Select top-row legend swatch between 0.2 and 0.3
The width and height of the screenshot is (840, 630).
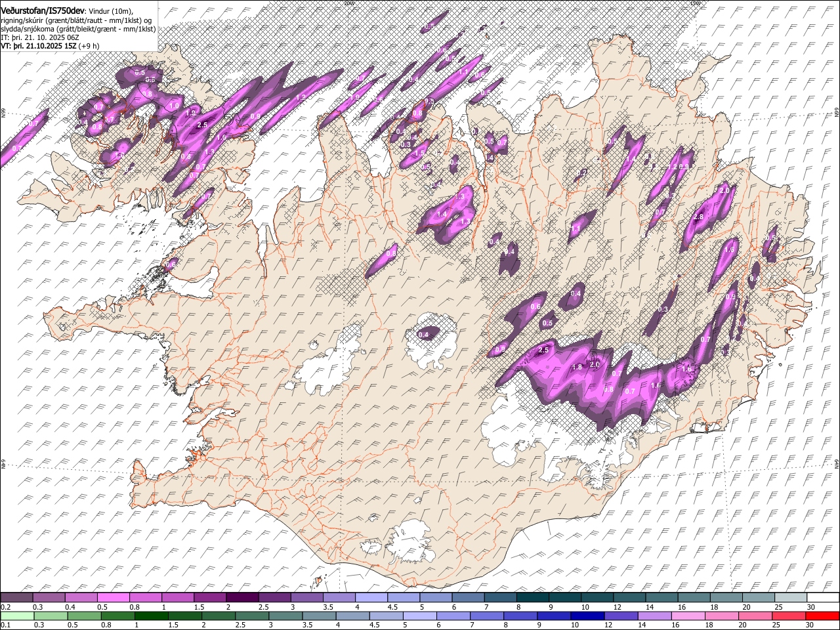coord(16,598)
